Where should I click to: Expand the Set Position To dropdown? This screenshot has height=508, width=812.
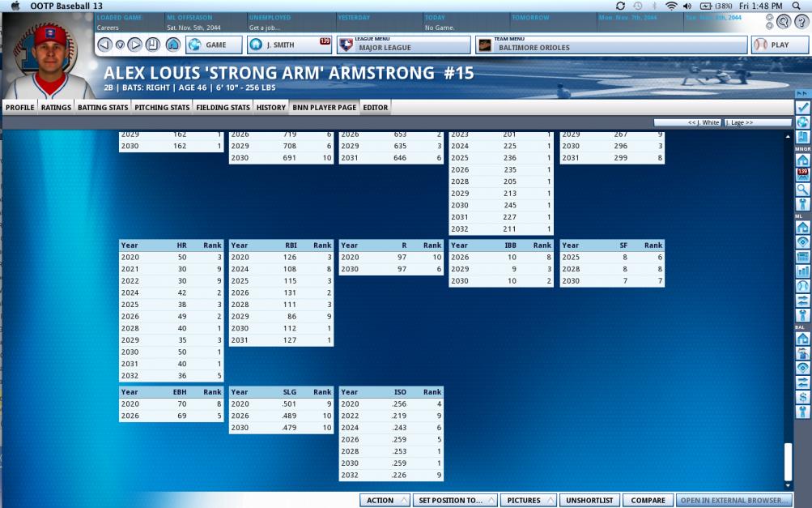[455, 501]
